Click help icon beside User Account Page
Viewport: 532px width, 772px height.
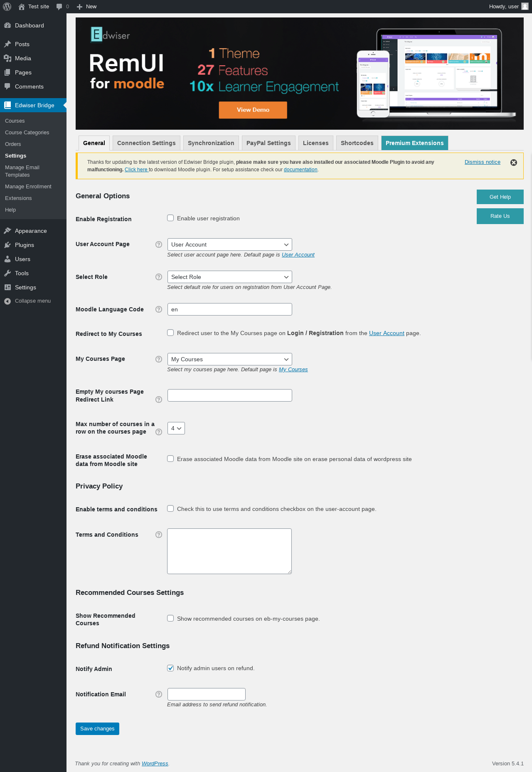[159, 244]
